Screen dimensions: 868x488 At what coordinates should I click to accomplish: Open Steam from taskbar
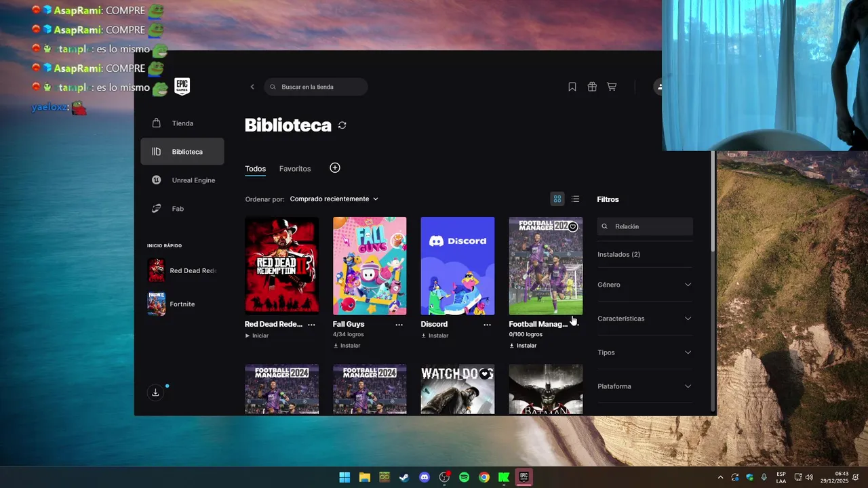pos(404,477)
